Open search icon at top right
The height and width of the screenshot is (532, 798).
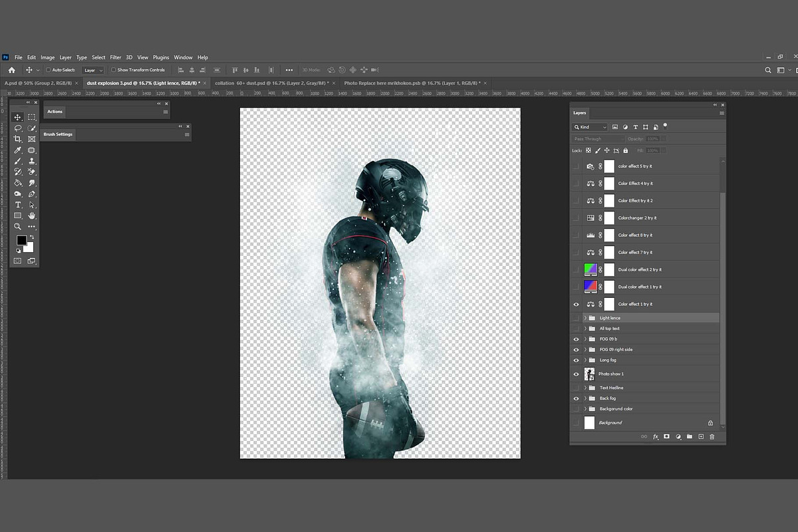coord(769,70)
